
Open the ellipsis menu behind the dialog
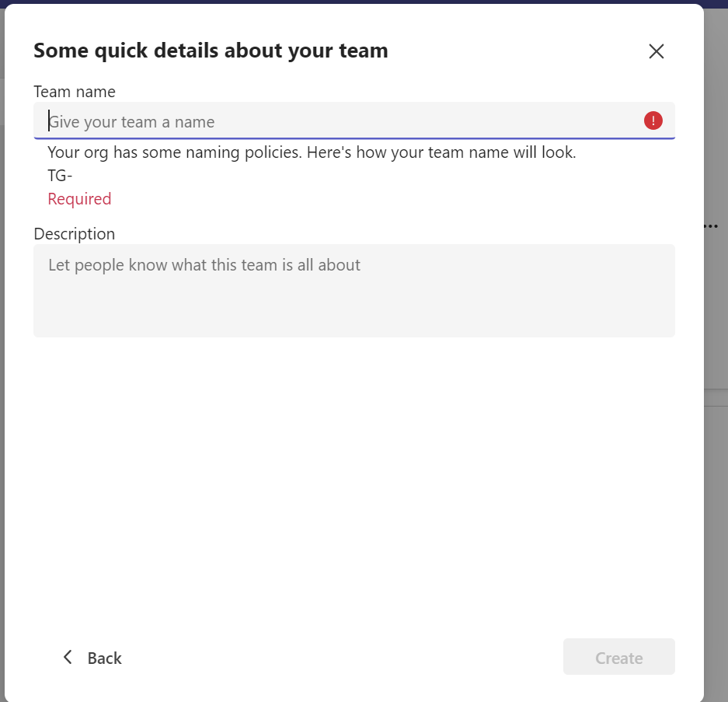click(x=710, y=226)
